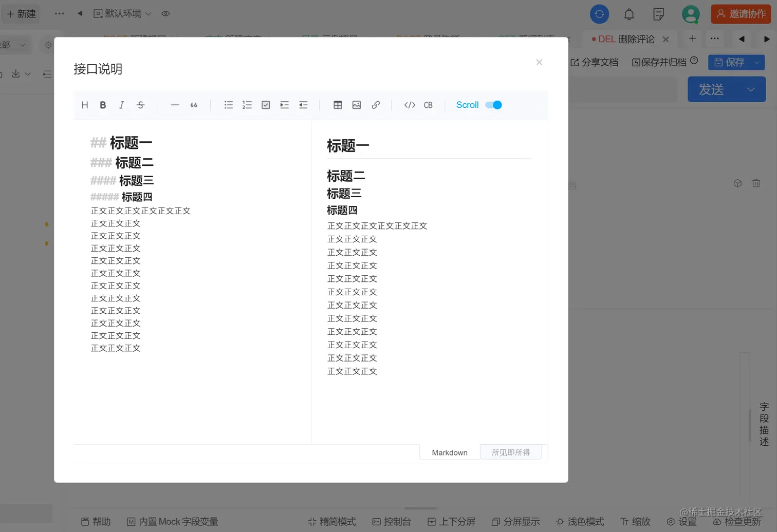Expand the 发送 dropdown arrow
The height and width of the screenshot is (532, 777).
coord(751,89)
